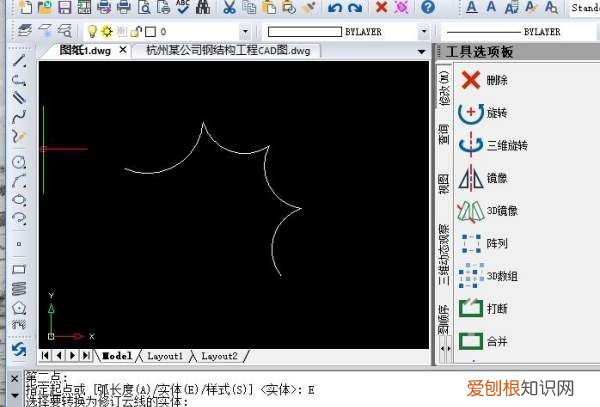Cut selection with scissors icon
600x407 pixels.
(x=229, y=7)
